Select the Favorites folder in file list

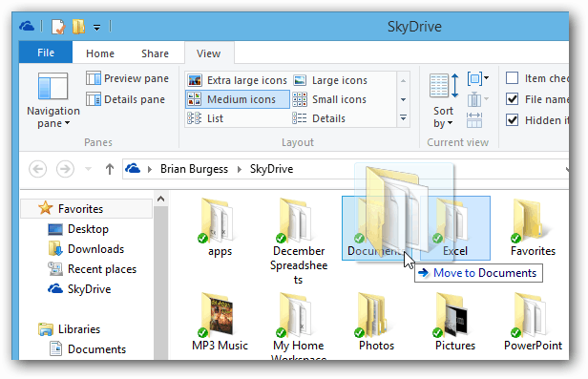pos(533,227)
